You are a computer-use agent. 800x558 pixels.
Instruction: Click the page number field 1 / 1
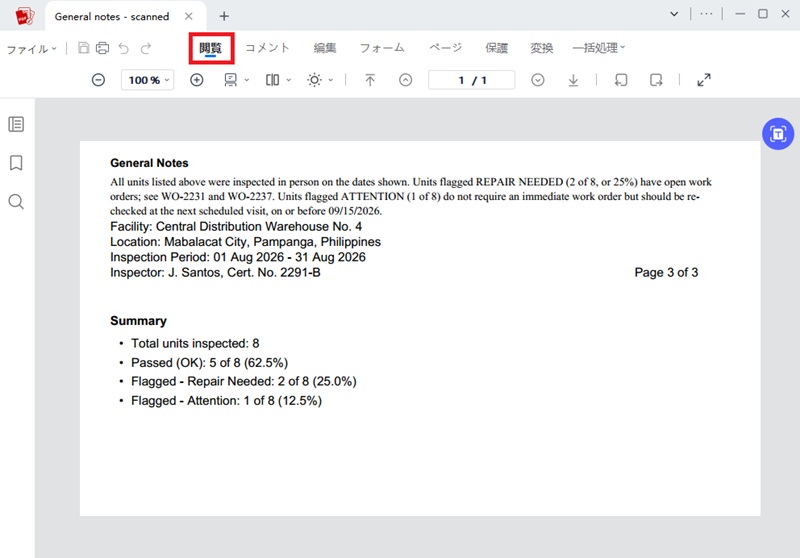tap(471, 80)
